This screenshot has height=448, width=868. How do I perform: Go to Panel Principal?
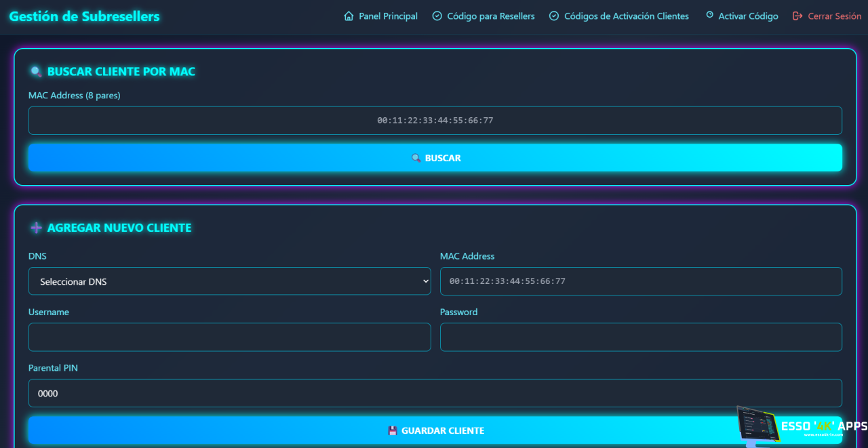pos(388,16)
